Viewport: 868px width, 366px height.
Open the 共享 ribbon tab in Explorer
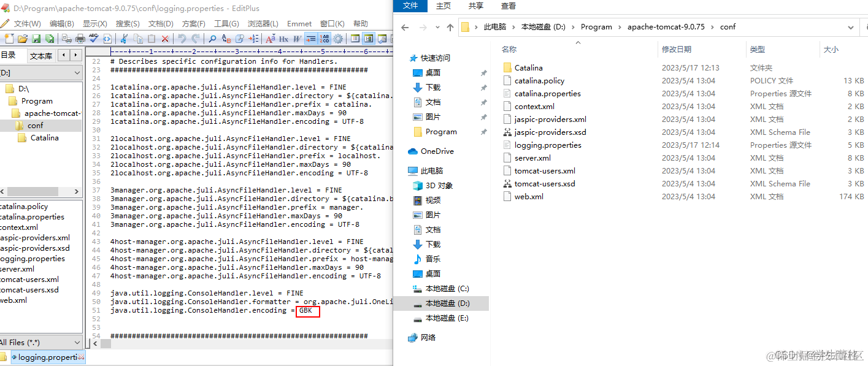476,6
